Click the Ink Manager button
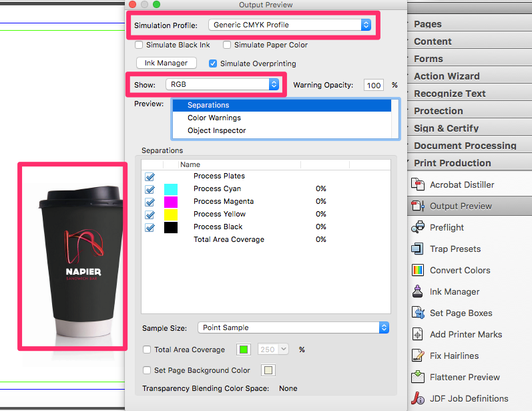Viewport: 532px width, 411px height. click(x=166, y=63)
